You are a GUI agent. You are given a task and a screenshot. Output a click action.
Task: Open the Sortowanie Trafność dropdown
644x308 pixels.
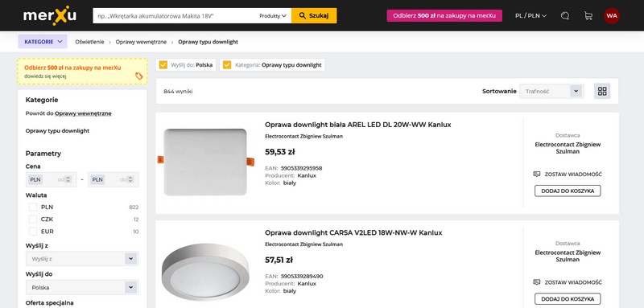tap(551, 91)
